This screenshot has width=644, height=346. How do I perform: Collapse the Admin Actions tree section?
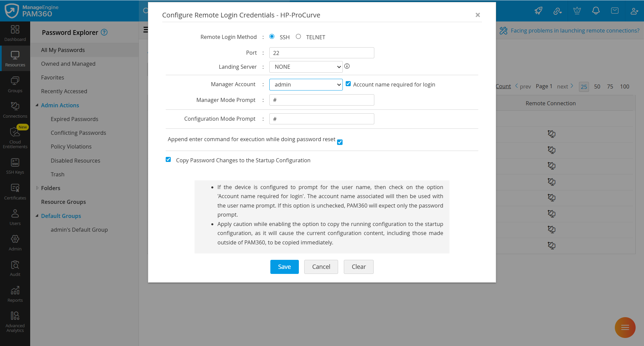coord(37,105)
